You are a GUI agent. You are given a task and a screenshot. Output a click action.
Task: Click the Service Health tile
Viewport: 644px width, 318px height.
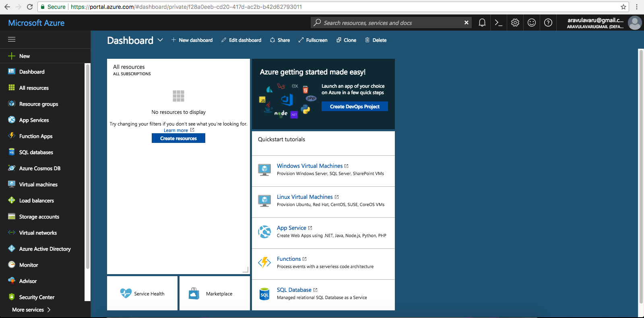click(142, 293)
